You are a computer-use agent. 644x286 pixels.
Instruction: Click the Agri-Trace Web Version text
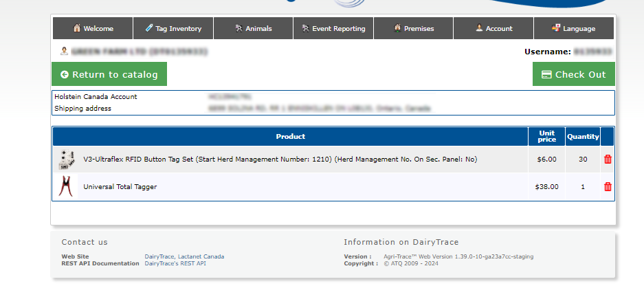pyautogui.click(x=458, y=256)
